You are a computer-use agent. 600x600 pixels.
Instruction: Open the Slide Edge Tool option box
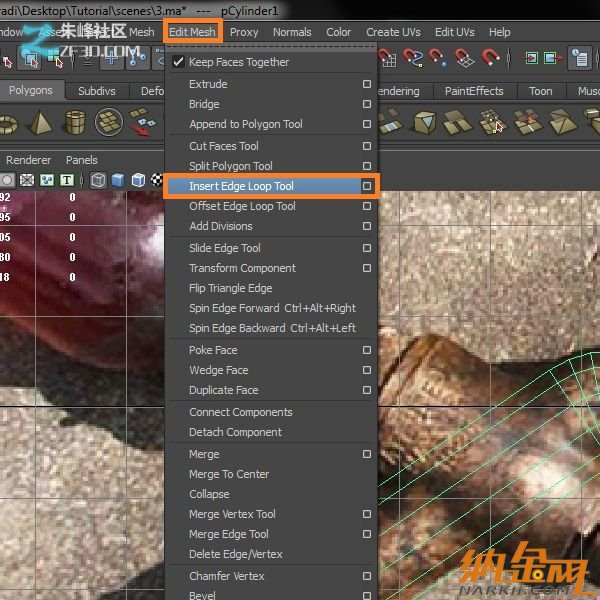pyautogui.click(x=367, y=248)
